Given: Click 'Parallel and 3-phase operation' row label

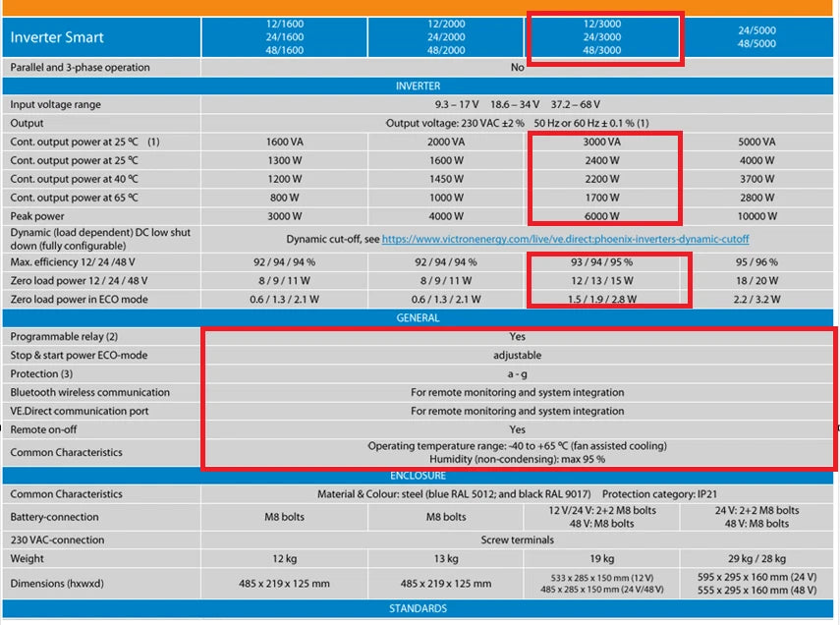Looking at the screenshot, I should [80, 68].
